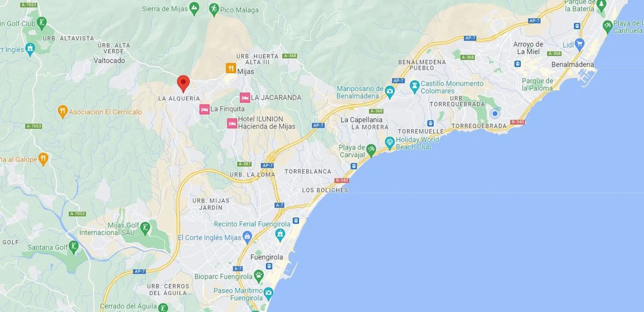Select Playa de Carvajal beach icon
This screenshot has width=644, height=312.
[371, 151]
